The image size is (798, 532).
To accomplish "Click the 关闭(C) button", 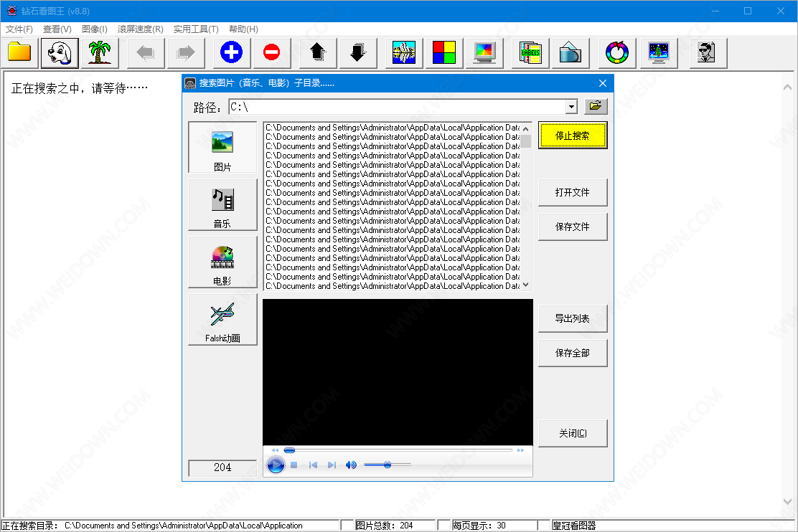I will [573, 433].
